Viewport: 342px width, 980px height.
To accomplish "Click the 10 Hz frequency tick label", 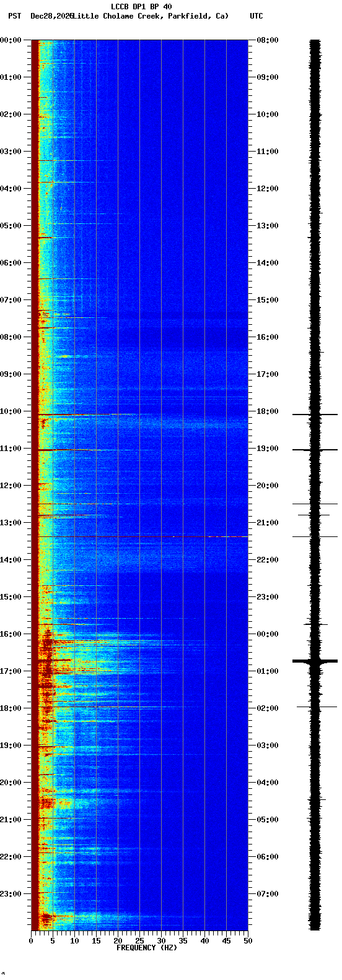I will tap(74, 941).
